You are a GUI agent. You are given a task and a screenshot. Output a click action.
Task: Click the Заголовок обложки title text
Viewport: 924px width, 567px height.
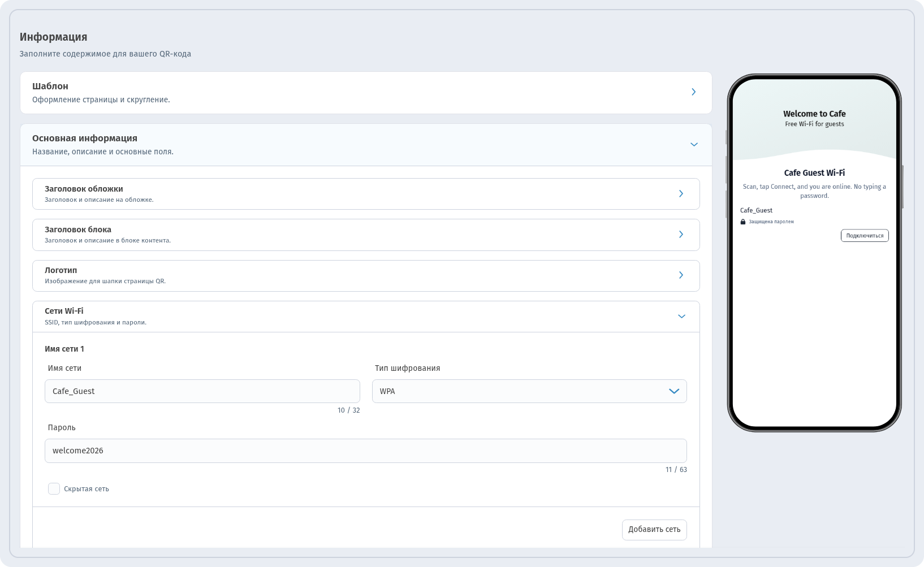(84, 189)
